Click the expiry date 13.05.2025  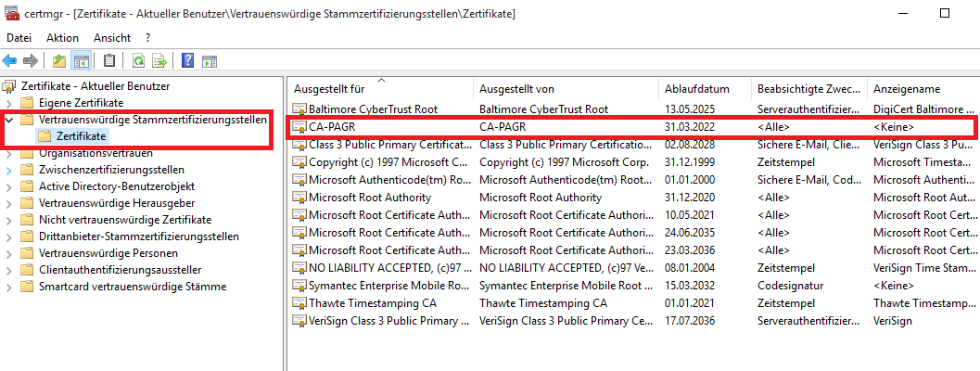tap(690, 109)
